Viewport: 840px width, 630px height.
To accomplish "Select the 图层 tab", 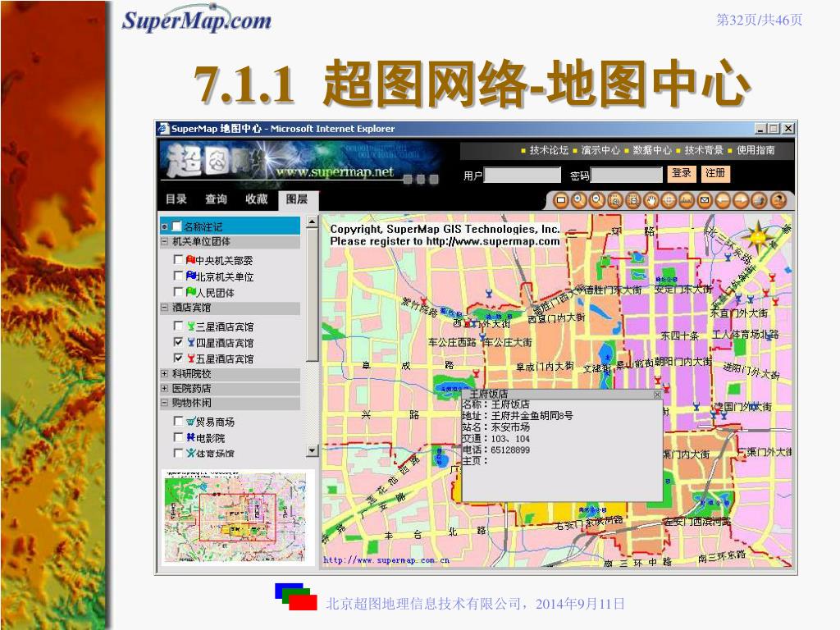I will pyautogui.click(x=297, y=199).
